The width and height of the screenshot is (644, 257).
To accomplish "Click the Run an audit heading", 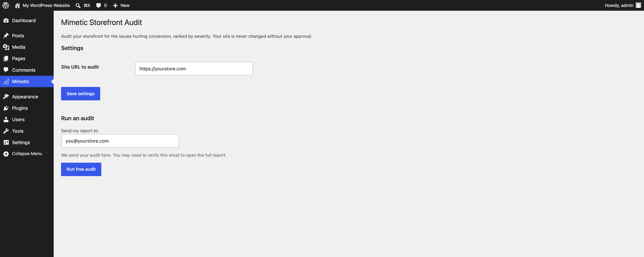I will (78, 118).
